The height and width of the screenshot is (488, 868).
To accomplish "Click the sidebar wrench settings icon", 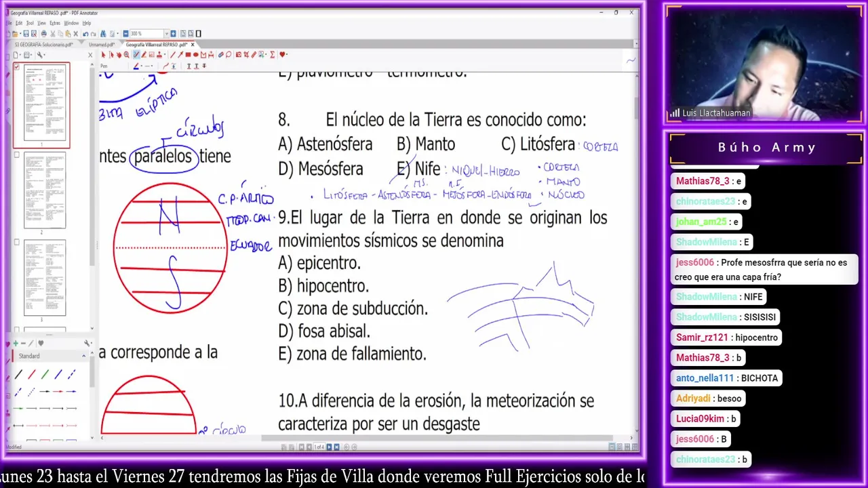I will tap(40, 55).
